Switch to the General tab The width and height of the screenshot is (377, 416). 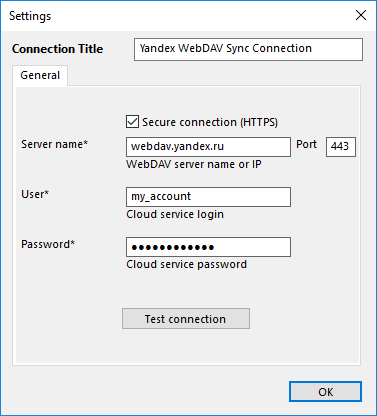point(40,75)
